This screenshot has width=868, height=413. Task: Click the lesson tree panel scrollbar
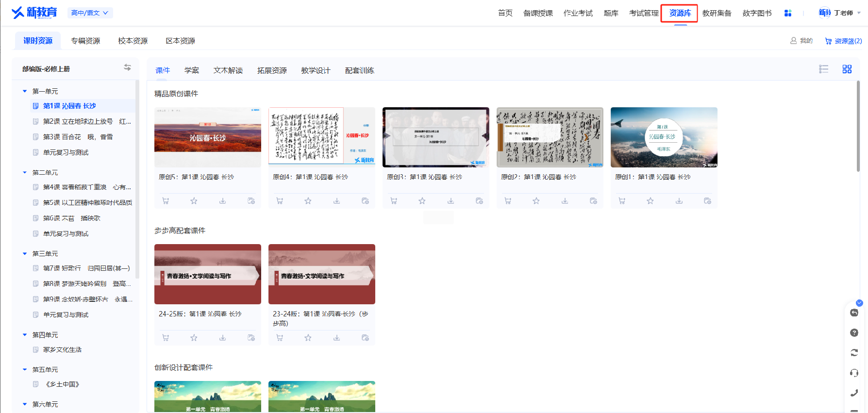tap(137, 180)
